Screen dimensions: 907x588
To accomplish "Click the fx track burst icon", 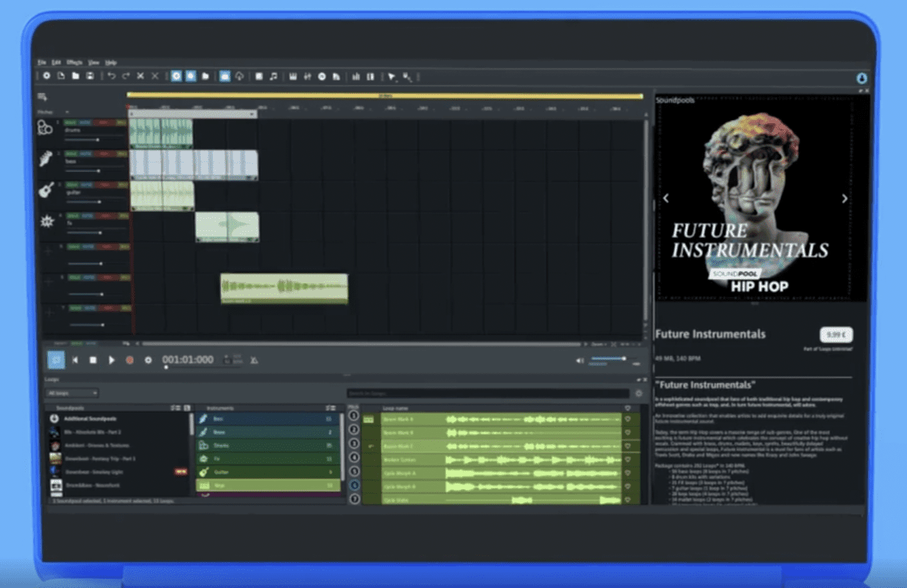I will [47, 221].
